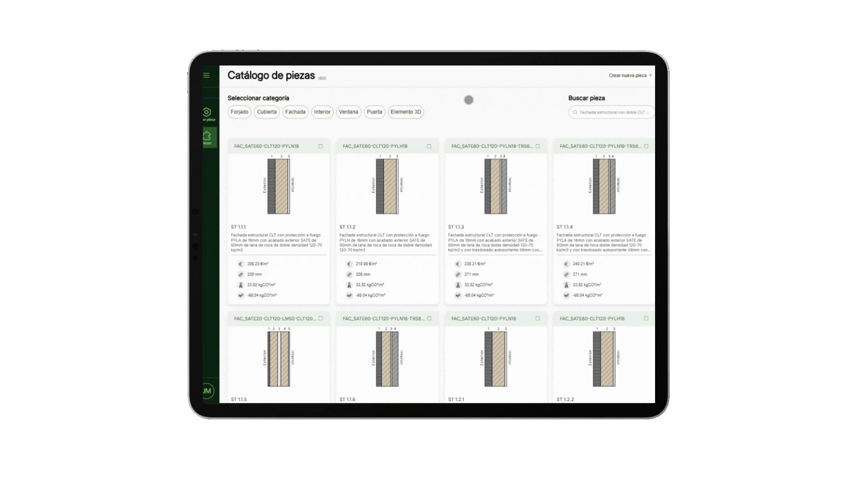Click Crear nueva pieza link
The image size is (868, 488).
(627, 75)
